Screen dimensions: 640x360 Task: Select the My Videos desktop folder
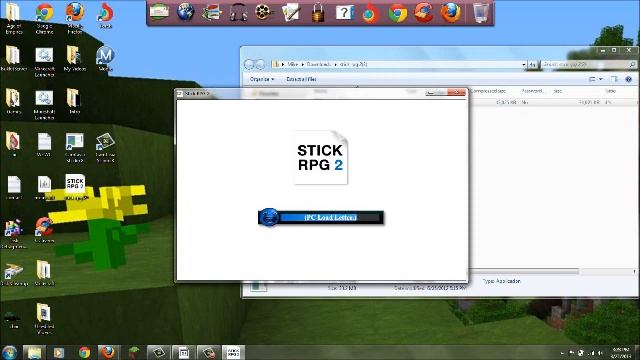click(75, 59)
